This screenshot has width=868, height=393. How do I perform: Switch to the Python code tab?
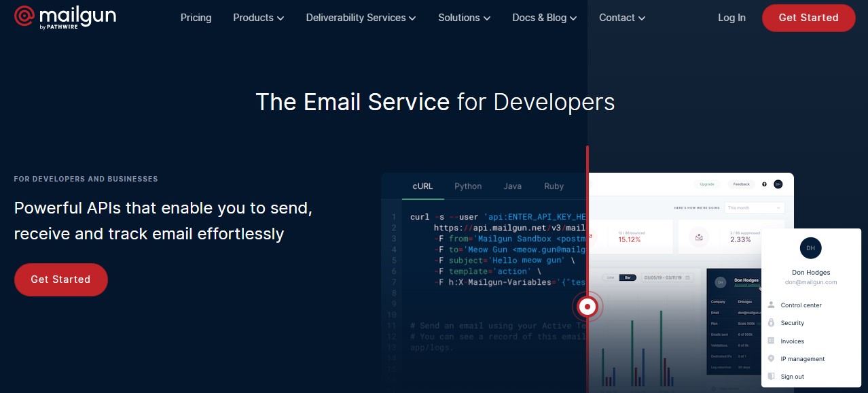(468, 186)
